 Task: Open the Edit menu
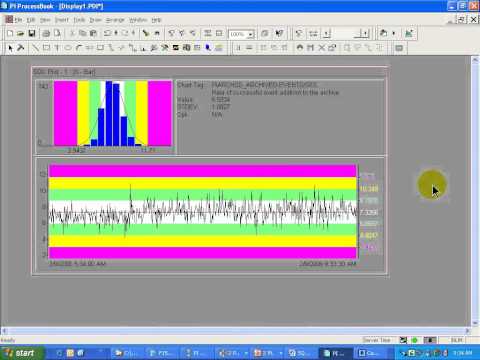point(31,20)
